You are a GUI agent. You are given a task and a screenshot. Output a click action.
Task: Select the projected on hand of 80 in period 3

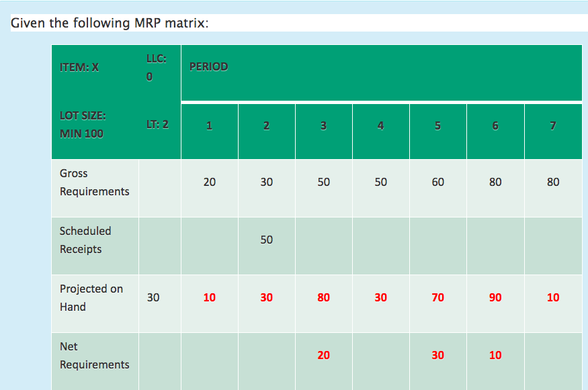click(323, 297)
